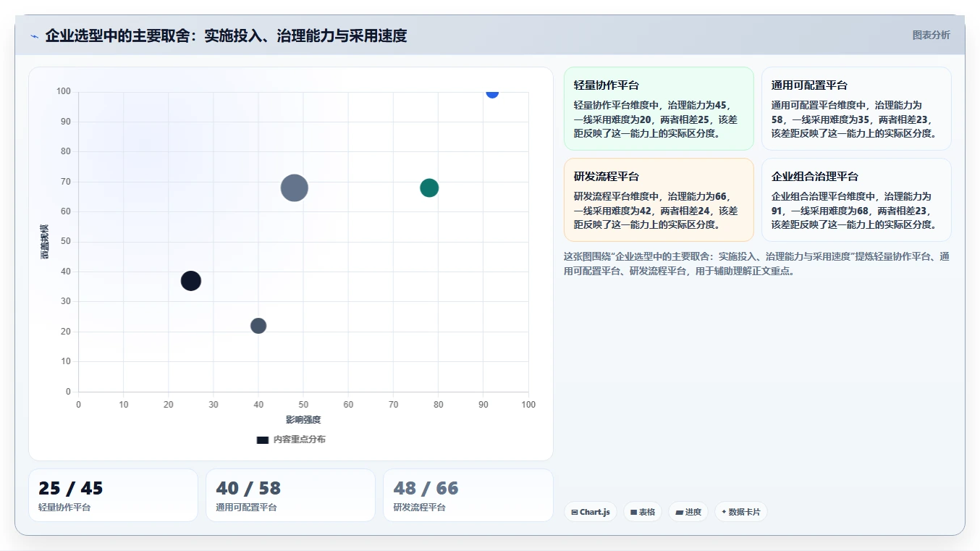
Task: Click the Chart.js chip's small icon
Action: tap(575, 512)
